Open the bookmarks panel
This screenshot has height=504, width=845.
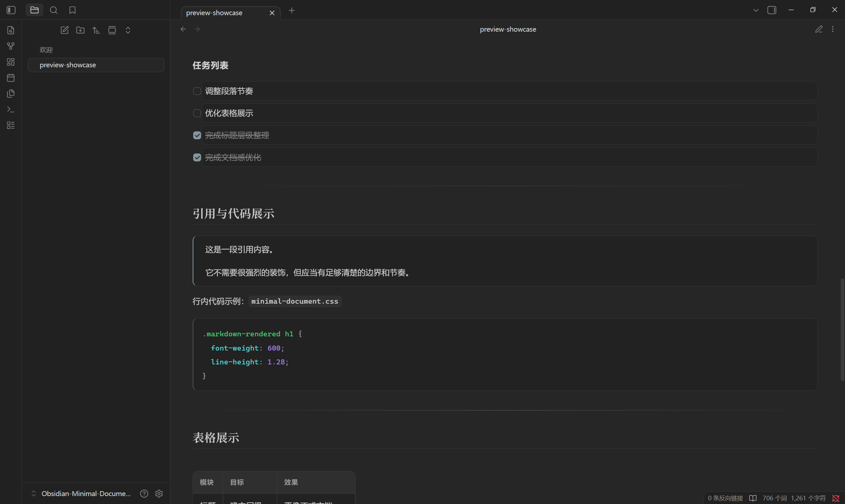pyautogui.click(x=72, y=10)
